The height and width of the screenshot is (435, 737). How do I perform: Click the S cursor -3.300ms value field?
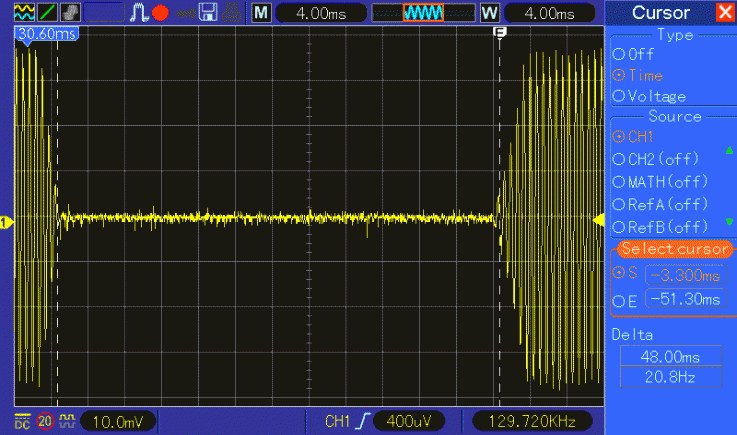684,275
